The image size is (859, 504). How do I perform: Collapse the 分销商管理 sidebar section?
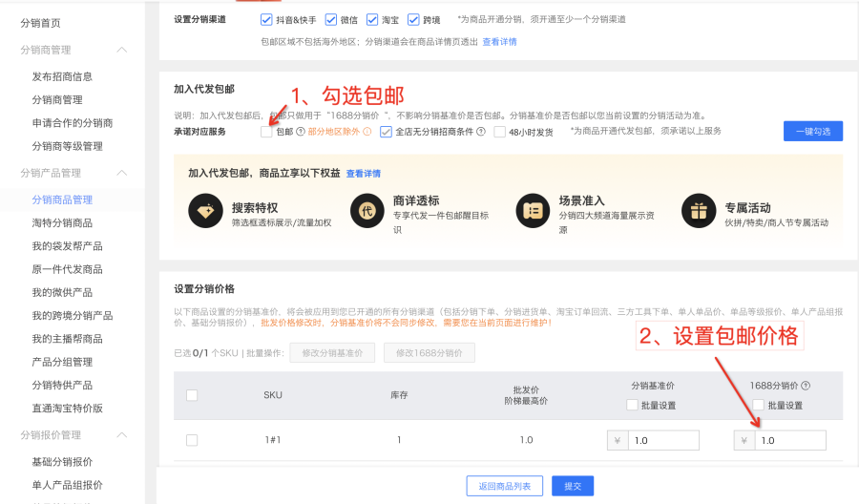coord(121,50)
